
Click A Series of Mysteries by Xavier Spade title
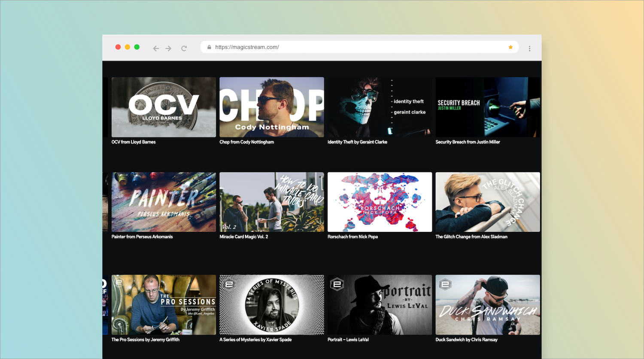point(255,340)
